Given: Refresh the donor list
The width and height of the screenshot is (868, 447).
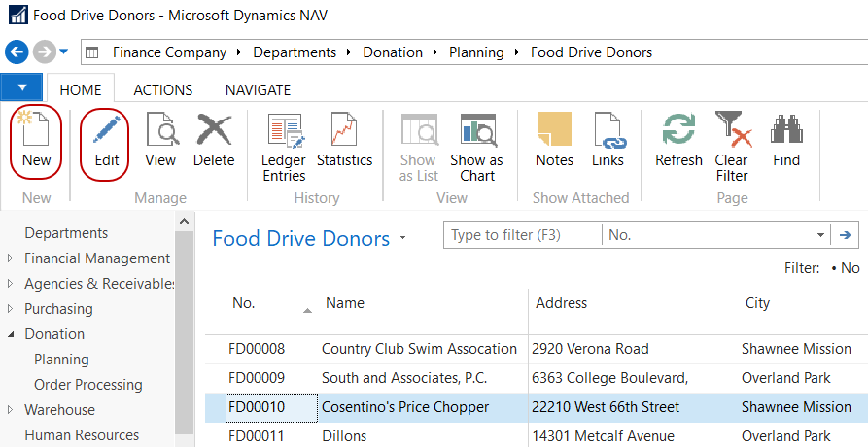Looking at the screenshot, I should 677,131.
